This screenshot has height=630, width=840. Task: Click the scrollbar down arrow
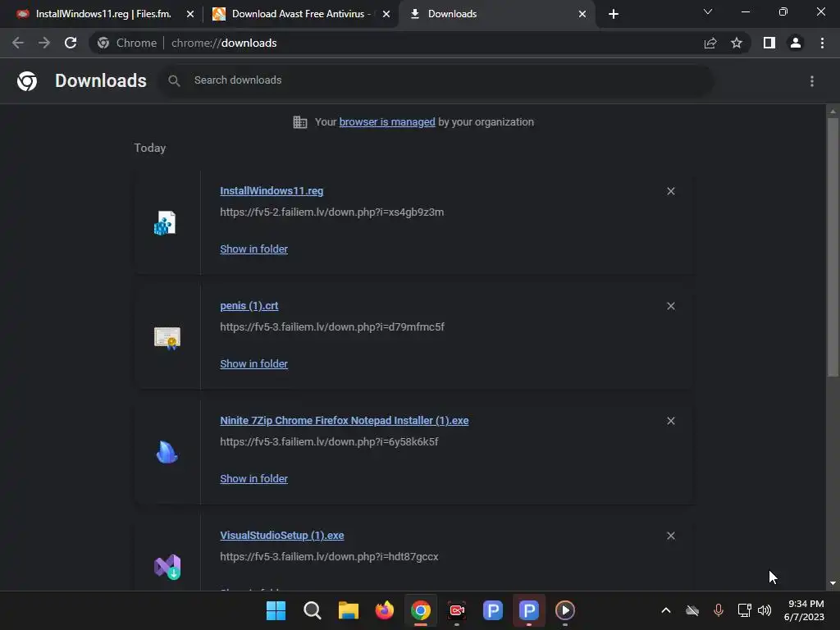[833, 583]
